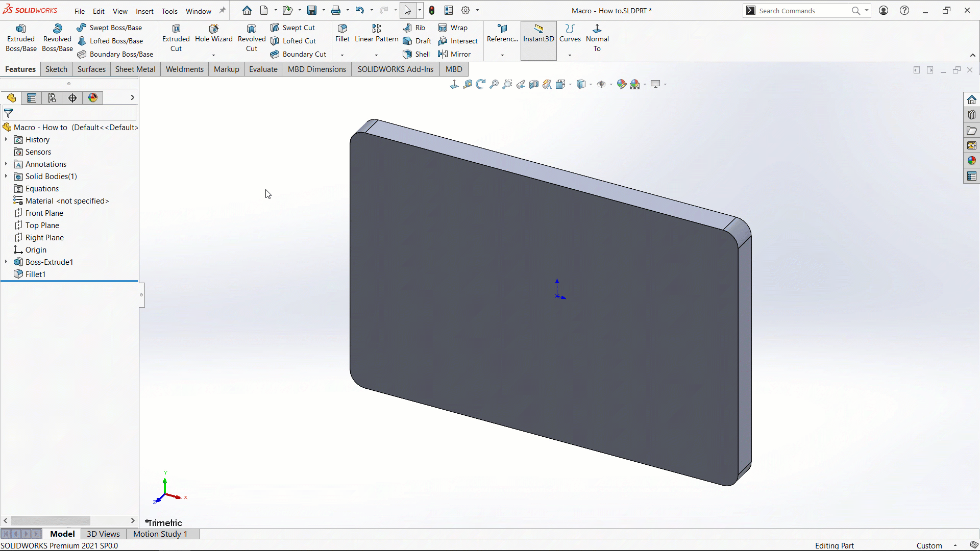The image size is (980, 551).
Task: Expand the History folder
Action: [6, 139]
